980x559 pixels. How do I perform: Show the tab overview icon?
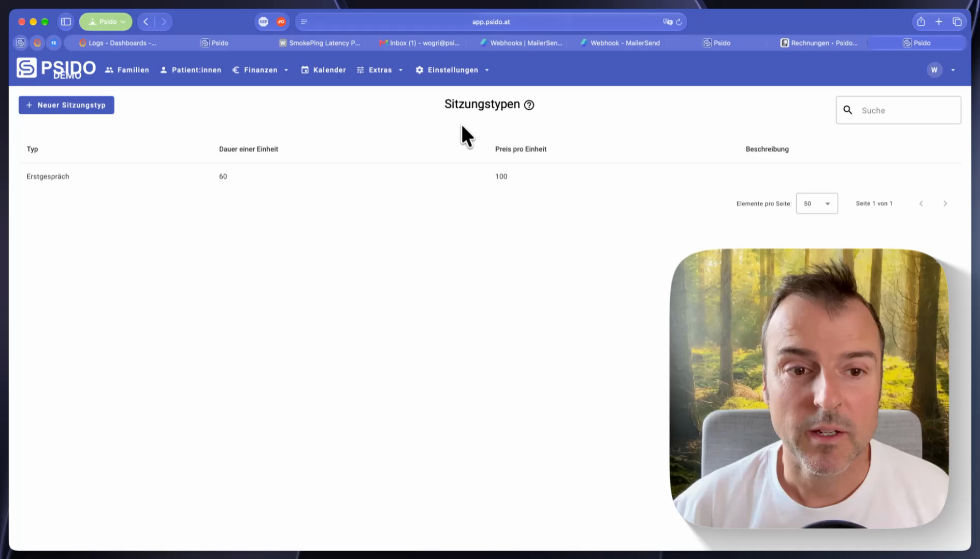pyautogui.click(x=957, y=22)
